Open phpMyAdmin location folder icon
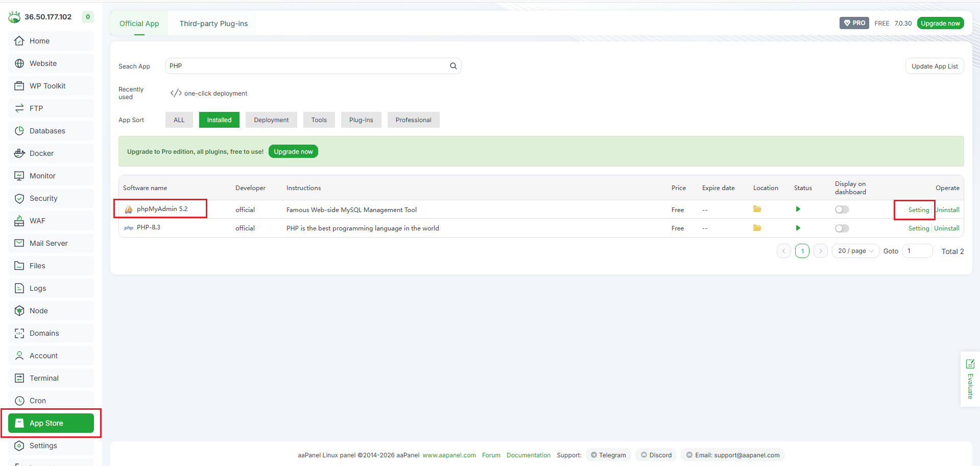Viewport: 980px width, 466px height. coord(757,209)
